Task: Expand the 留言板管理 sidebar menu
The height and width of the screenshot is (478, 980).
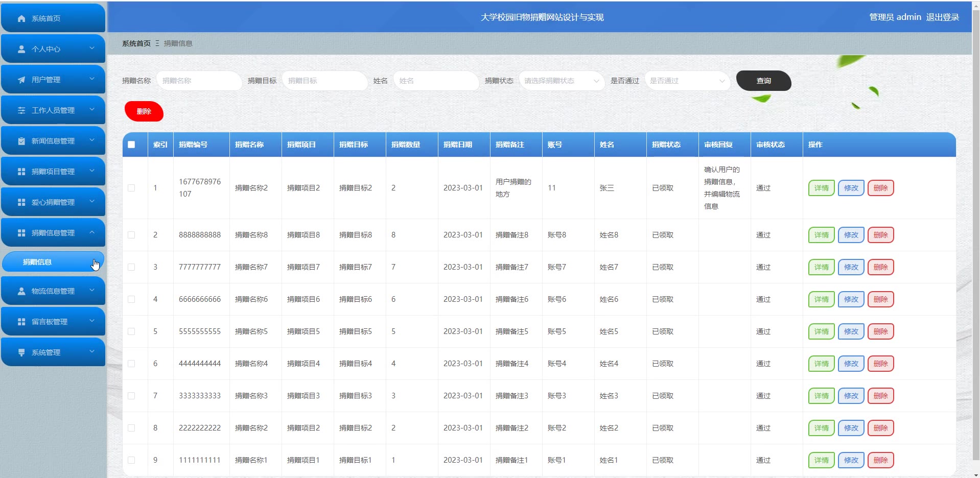Action: coord(53,322)
